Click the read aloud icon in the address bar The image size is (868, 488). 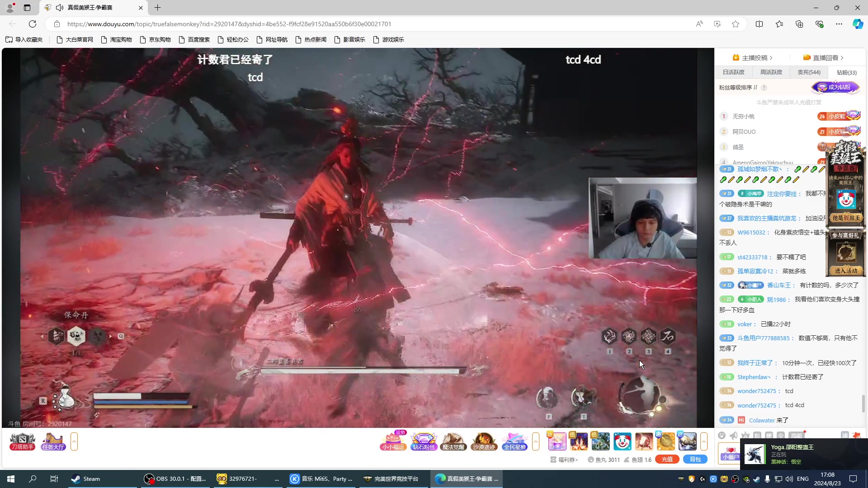(699, 24)
